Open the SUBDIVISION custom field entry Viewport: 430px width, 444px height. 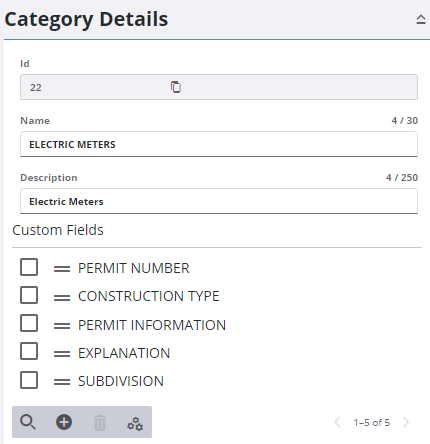(121, 381)
